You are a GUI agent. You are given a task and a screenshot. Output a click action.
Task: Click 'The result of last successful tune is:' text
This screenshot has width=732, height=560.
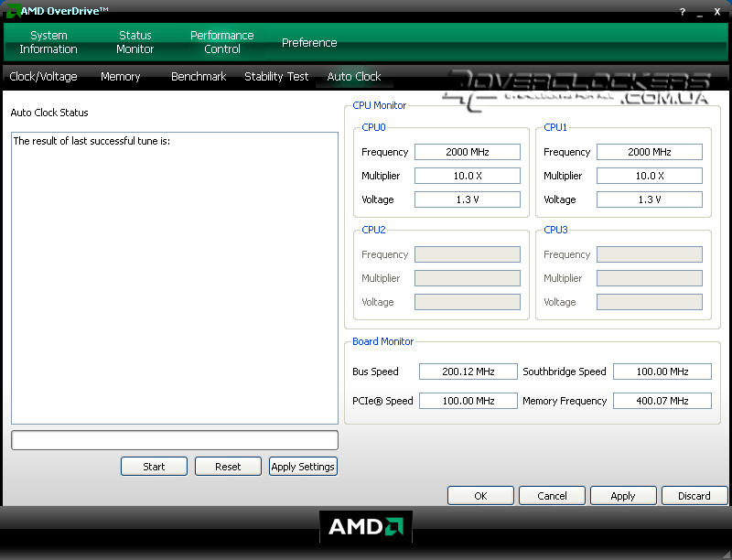pos(91,141)
